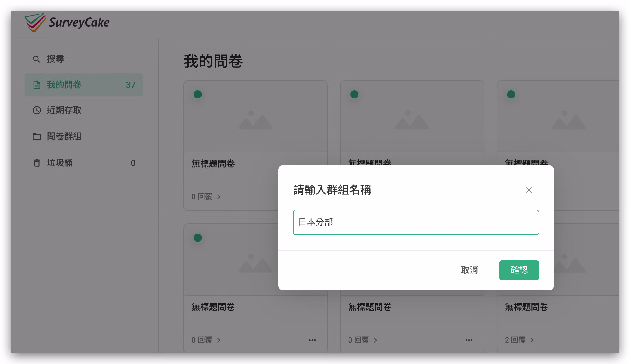Screen dimensions: 630x364
Task: Click chevron next to 0 回覆 on first top-row card
Action: point(219,197)
